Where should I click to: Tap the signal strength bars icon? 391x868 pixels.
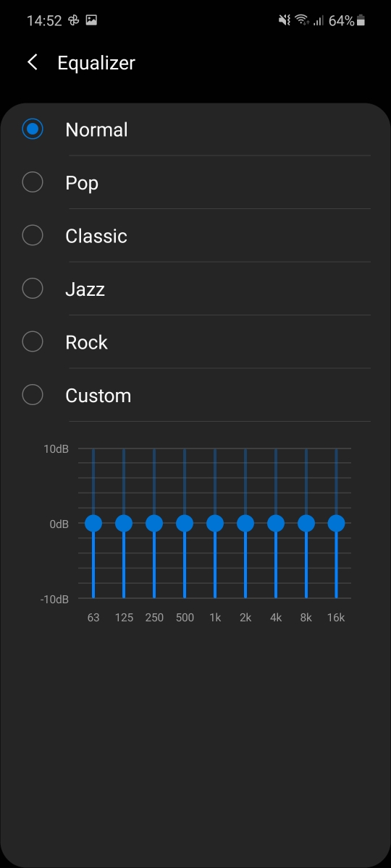(318, 21)
